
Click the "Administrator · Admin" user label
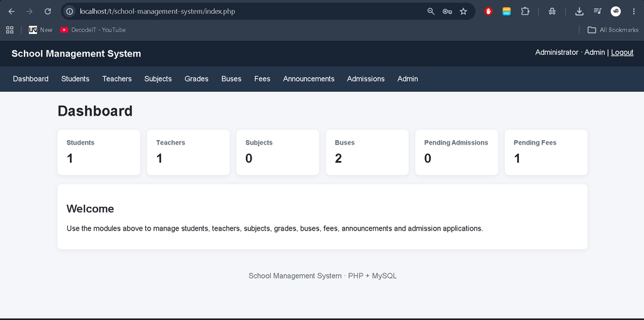pyautogui.click(x=570, y=53)
